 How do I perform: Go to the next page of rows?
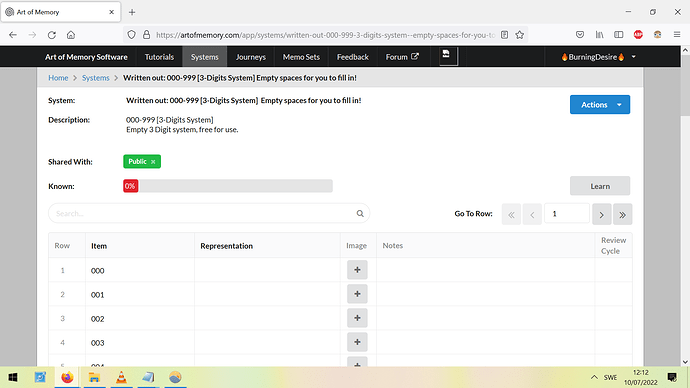click(602, 214)
